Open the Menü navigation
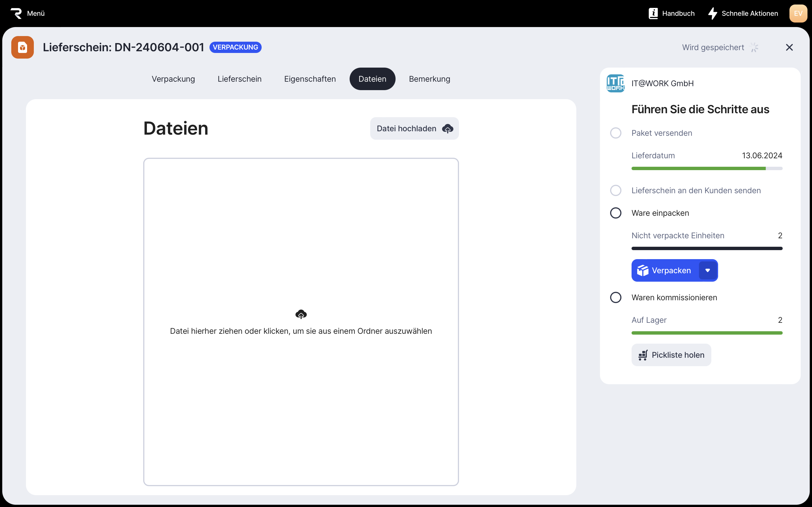This screenshot has width=812, height=507. coord(36,14)
